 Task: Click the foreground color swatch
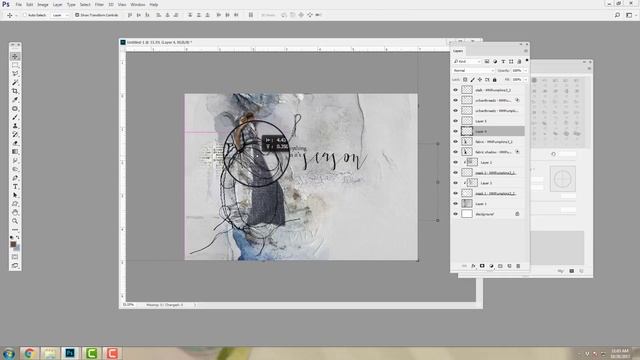[13, 244]
